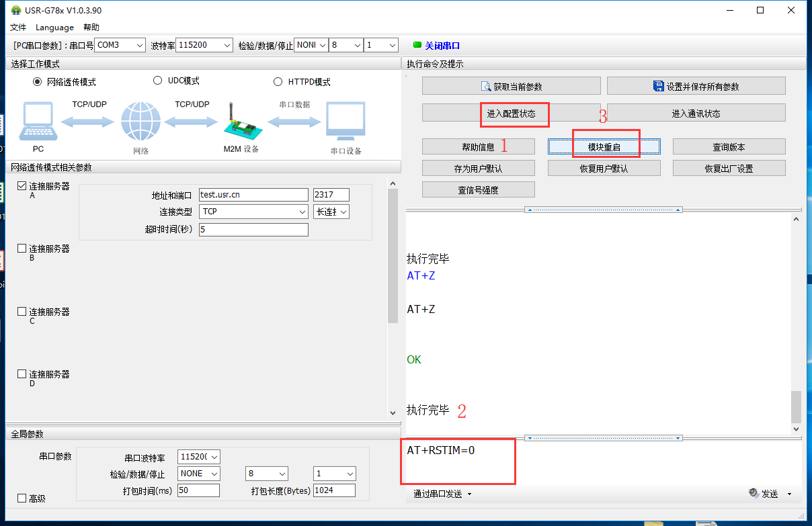Click the magnifier icon on 获取当前参数
Viewport: 812px width, 526px height.
[x=486, y=87]
